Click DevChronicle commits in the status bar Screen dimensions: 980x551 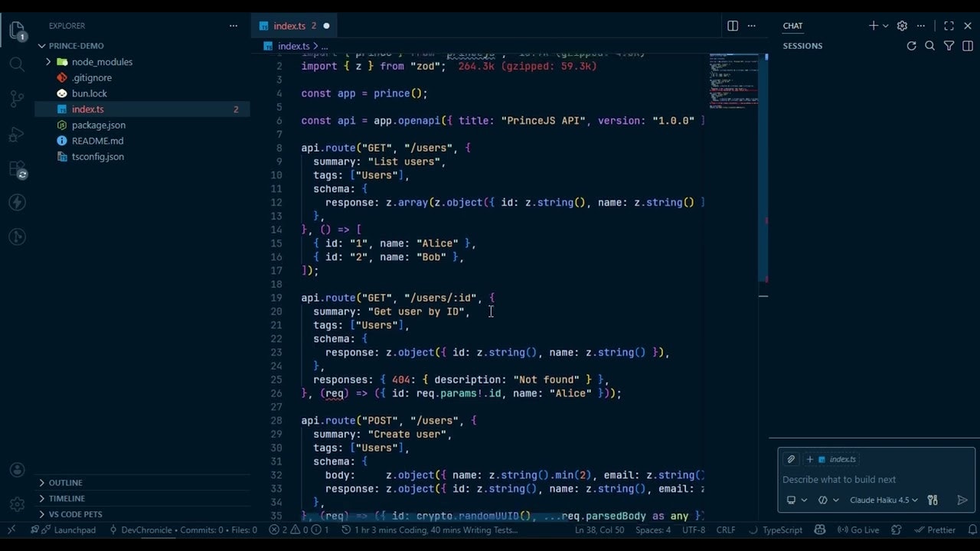click(183, 530)
